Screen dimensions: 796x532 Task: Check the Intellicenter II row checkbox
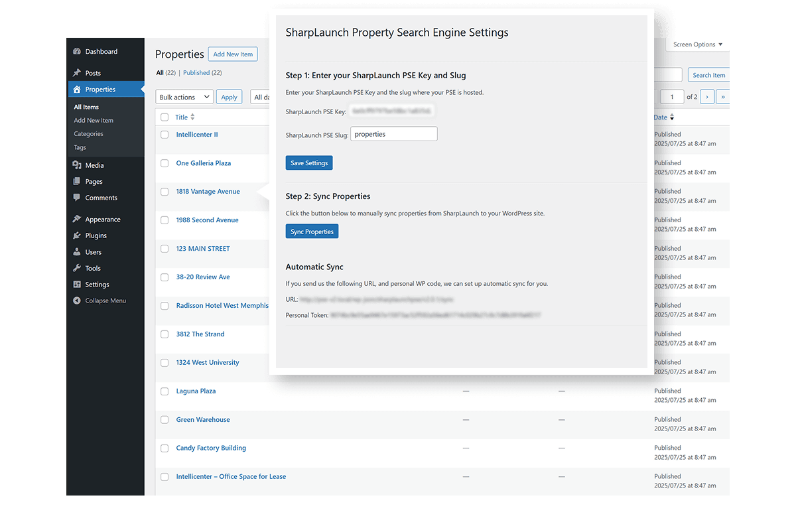(165, 135)
